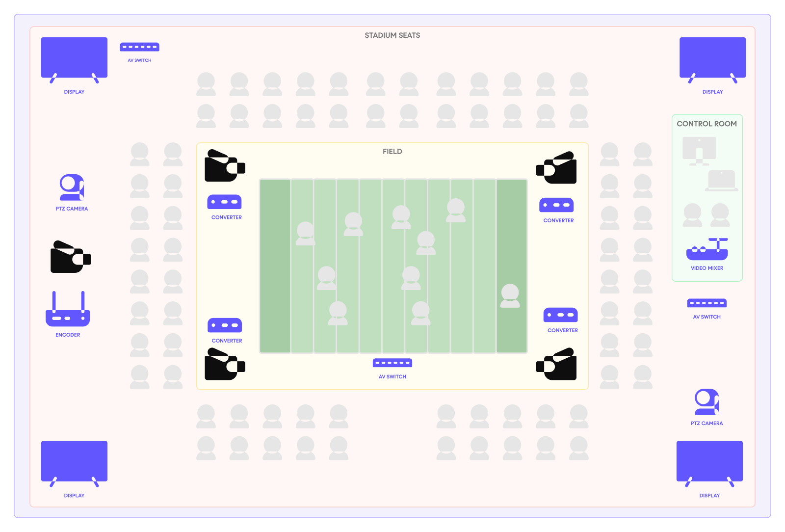Click the AV switch under the field

coord(392,363)
